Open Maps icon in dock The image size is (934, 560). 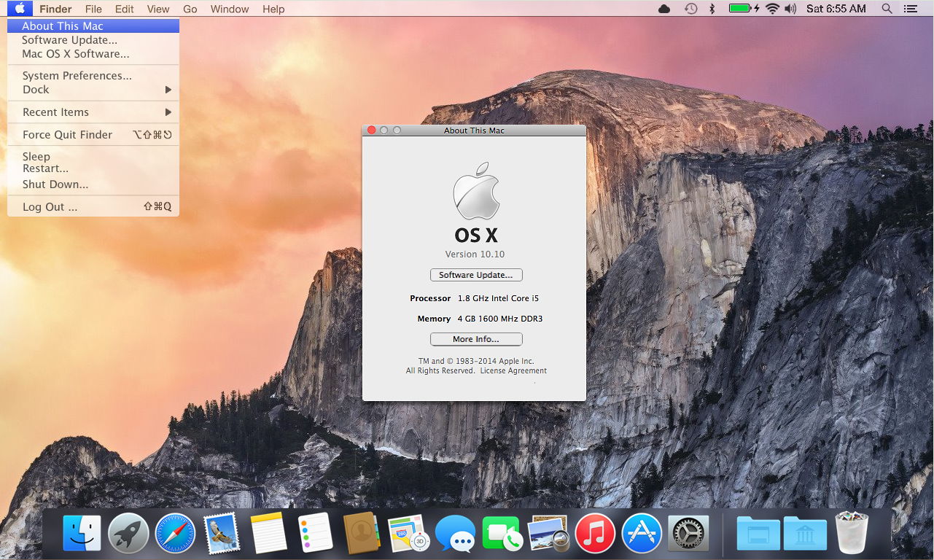(x=408, y=533)
